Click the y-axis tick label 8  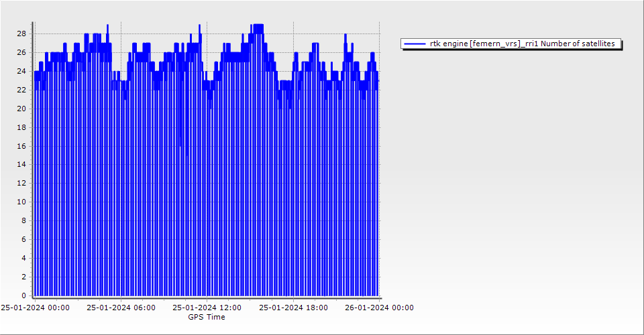point(23,220)
